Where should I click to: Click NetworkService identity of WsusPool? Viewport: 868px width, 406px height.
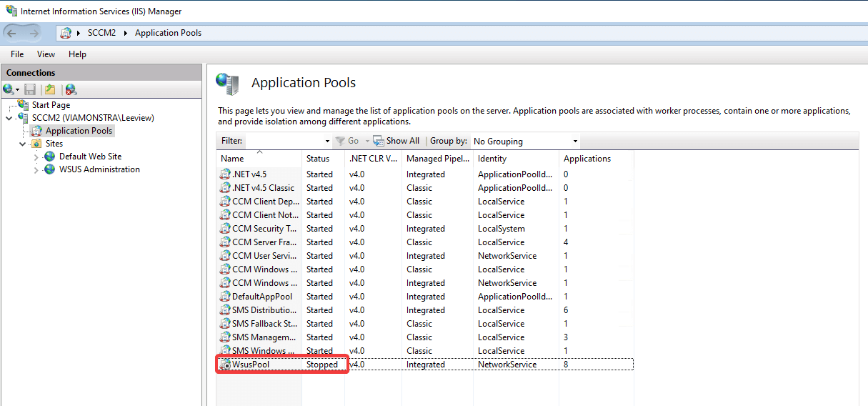point(507,365)
